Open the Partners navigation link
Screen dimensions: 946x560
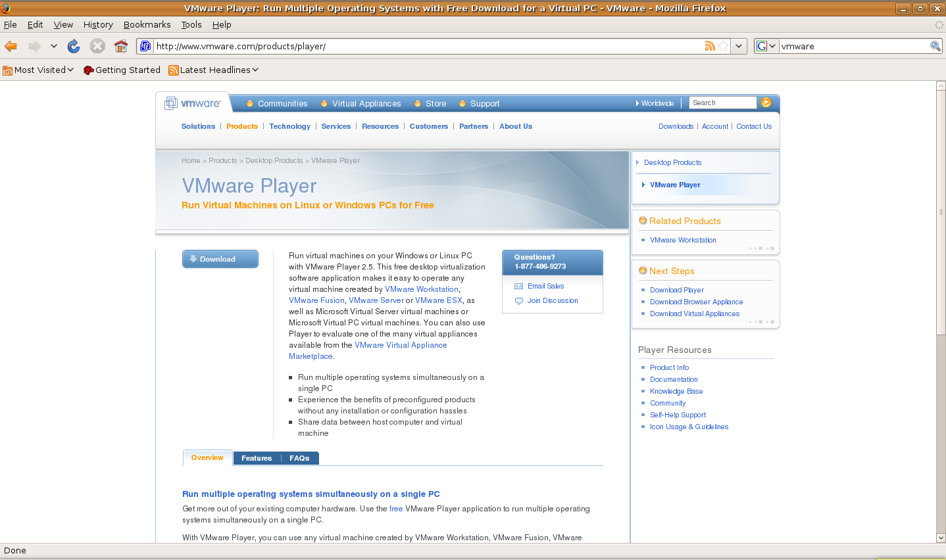click(474, 126)
